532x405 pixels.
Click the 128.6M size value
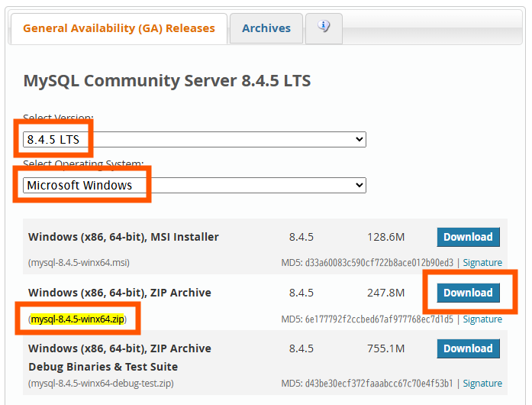coord(386,237)
